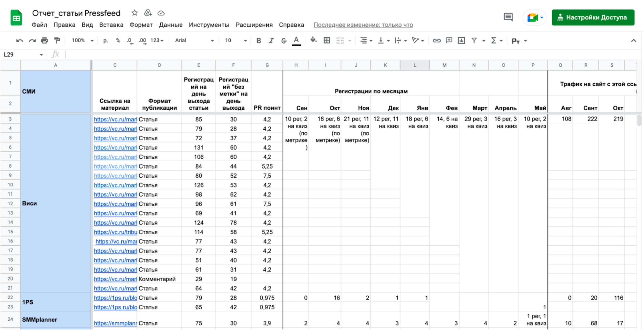Toggle strikethrough formatting
This screenshot has height=330, width=644.
(x=284, y=41)
